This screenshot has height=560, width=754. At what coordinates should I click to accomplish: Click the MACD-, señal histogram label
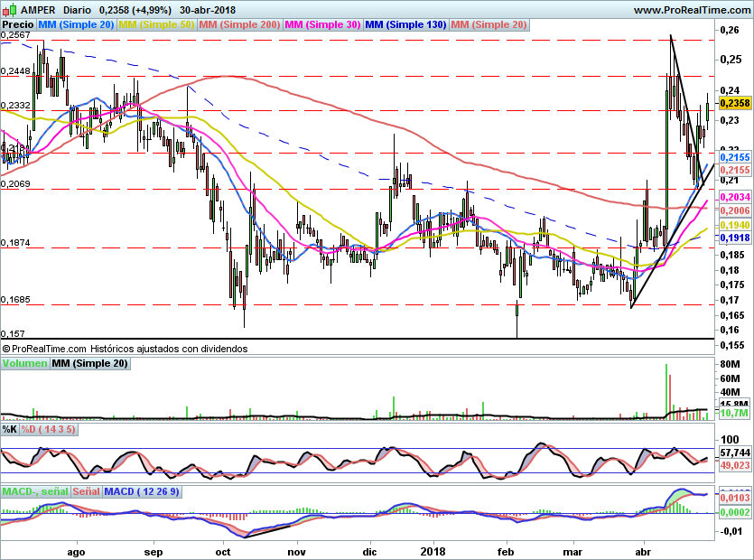(34, 492)
